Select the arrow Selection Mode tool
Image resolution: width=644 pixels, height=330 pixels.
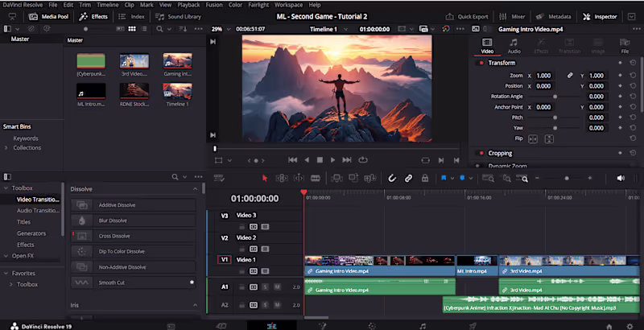[265, 178]
